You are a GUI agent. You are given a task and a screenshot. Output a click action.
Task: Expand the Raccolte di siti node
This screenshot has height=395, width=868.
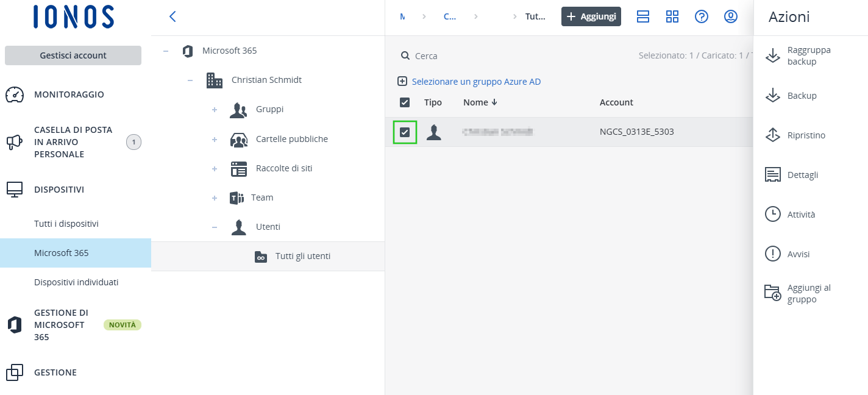[215, 168]
